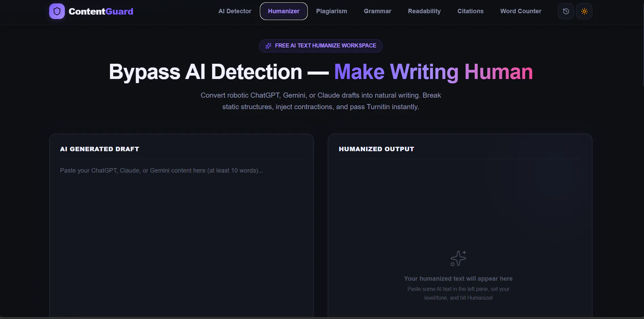
Task: Go to the Grammar tab
Action: [x=377, y=11]
